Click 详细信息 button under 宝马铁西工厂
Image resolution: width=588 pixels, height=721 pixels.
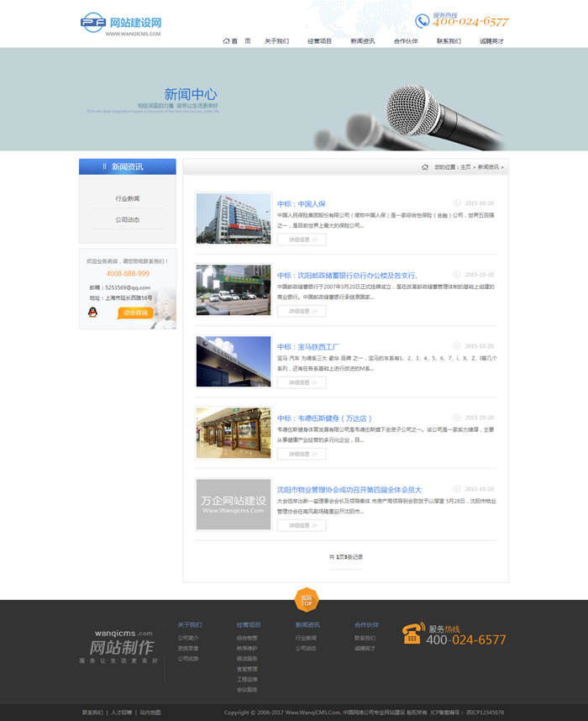[x=302, y=382]
